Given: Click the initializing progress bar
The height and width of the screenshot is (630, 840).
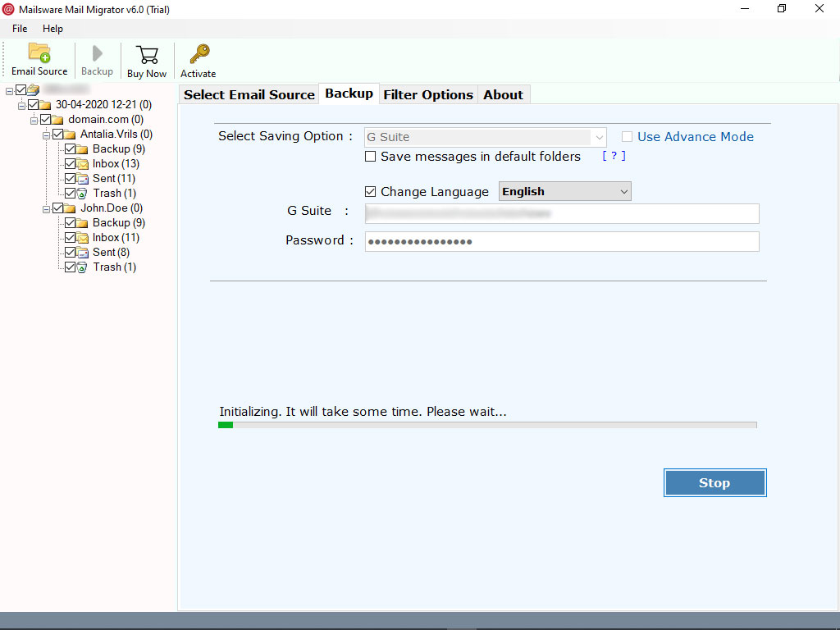Looking at the screenshot, I should (487, 425).
